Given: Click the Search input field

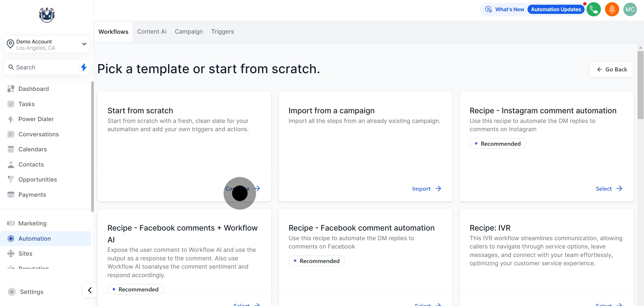Looking at the screenshot, I should pyautogui.click(x=42, y=67).
